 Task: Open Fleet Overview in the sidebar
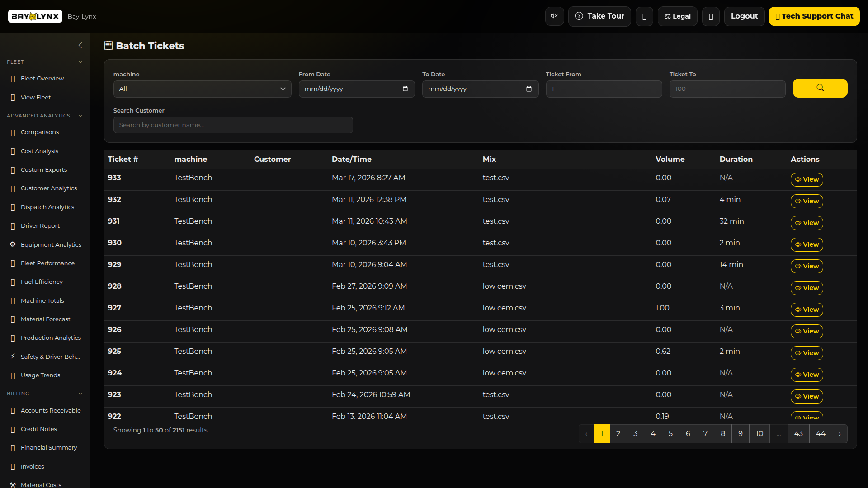tap(42, 79)
